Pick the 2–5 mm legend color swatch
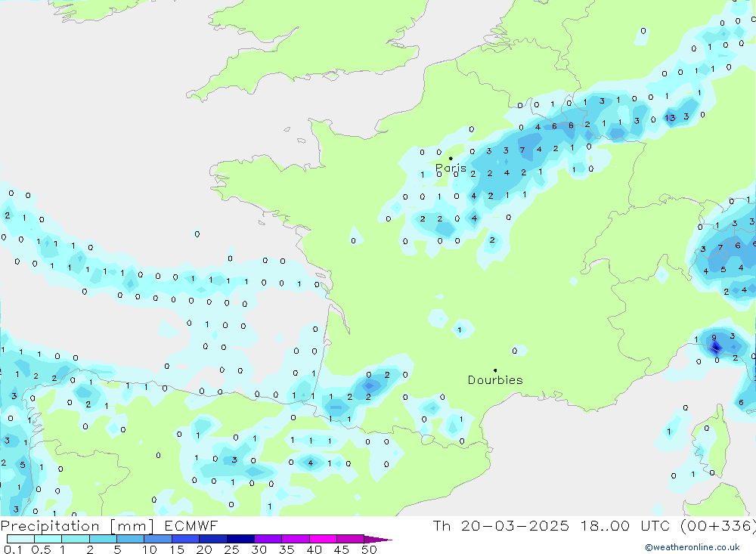This screenshot has width=756, height=554. coord(103,539)
